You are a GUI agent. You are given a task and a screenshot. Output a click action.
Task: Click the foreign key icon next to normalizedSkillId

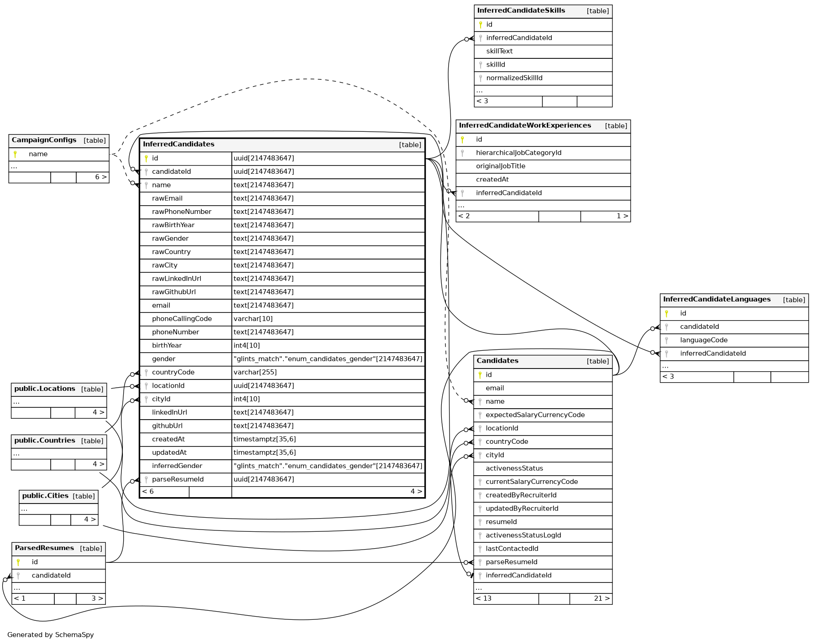[480, 78]
